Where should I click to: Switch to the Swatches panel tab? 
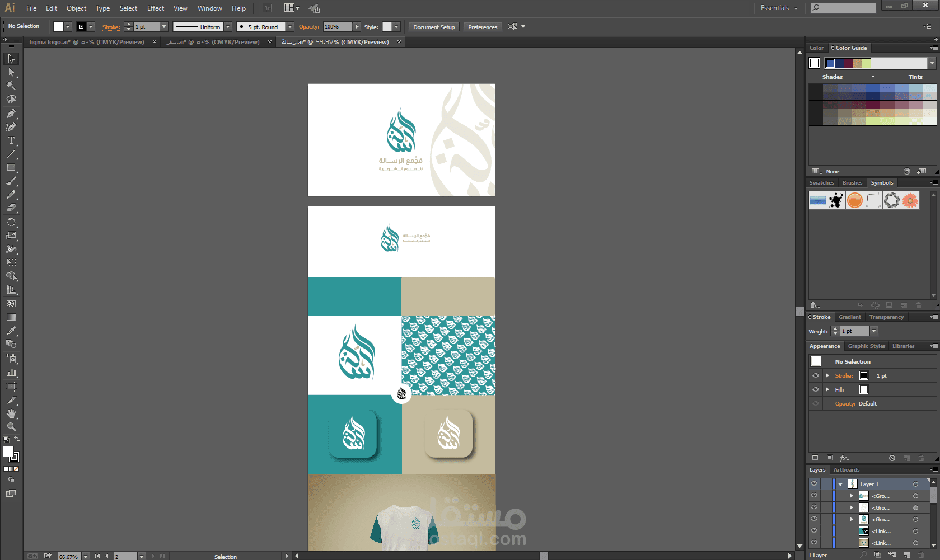(x=821, y=183)
